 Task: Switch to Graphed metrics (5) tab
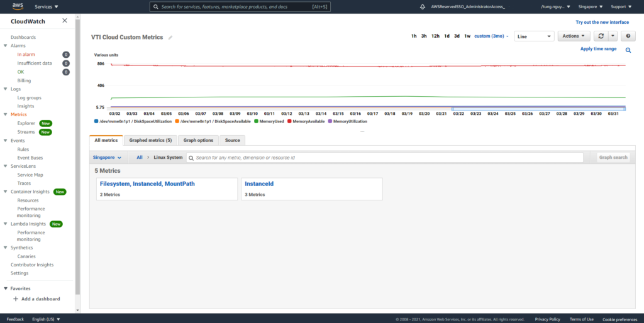[x=150, y=140]
